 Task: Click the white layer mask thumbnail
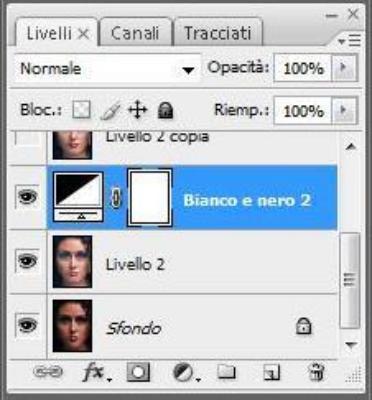[x=150, y=198]
